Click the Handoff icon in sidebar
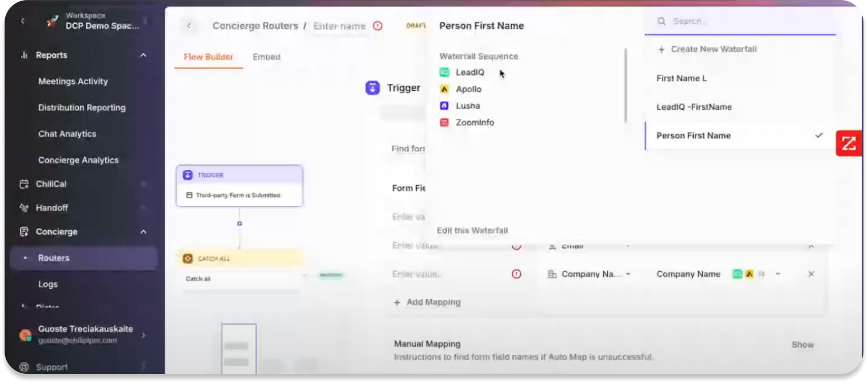This screenshot has height=383, width=868. pos(24,208)
